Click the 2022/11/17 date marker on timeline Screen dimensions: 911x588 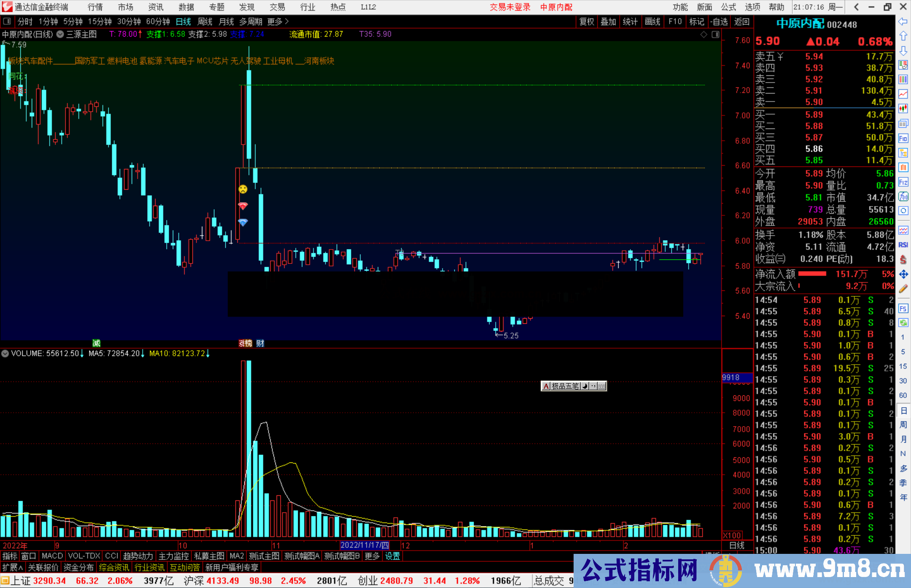tap(364, 545)
